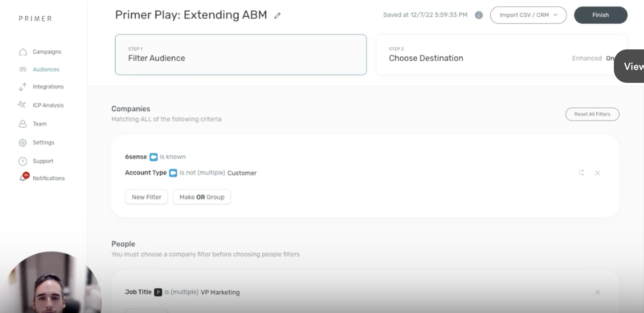Toggle the Enhanced On setting
Viewport: 644px width, 313px height.
(x=593, y=58)
